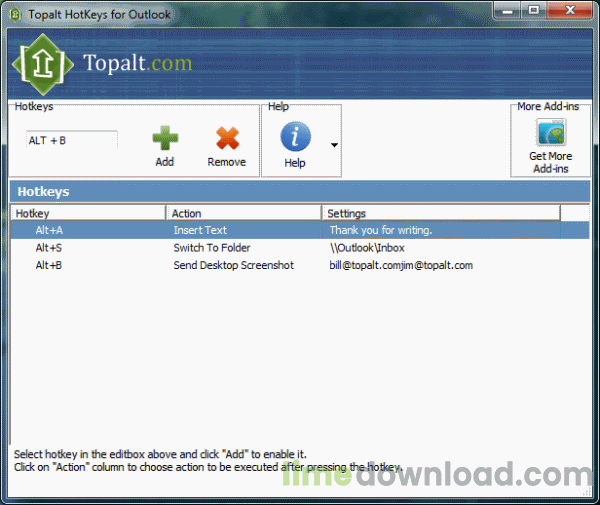Click the Get More Add-ins label
This screenshot has width=600, height=505.
pyautogui.click(x=551, y=162)
